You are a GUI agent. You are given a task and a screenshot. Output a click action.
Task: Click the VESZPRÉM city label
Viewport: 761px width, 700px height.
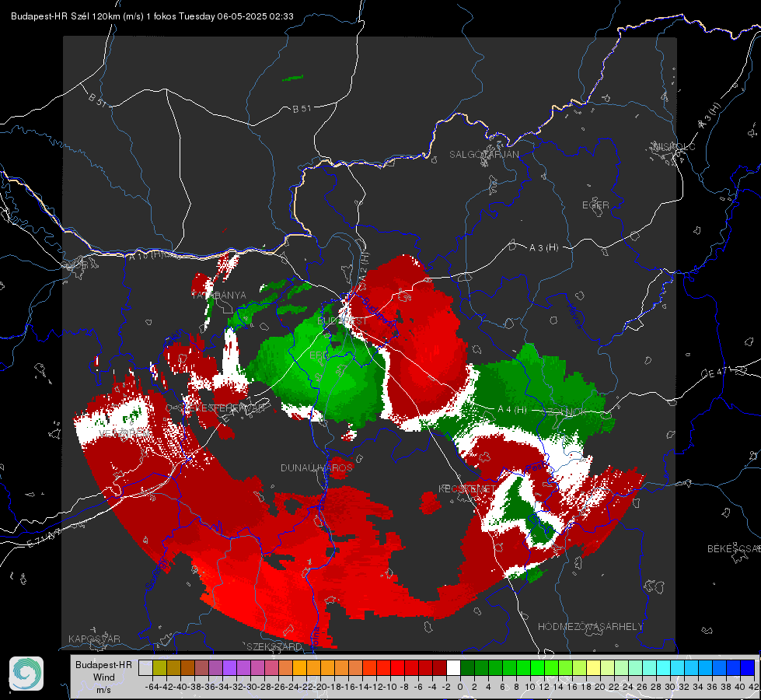point(124,433)
